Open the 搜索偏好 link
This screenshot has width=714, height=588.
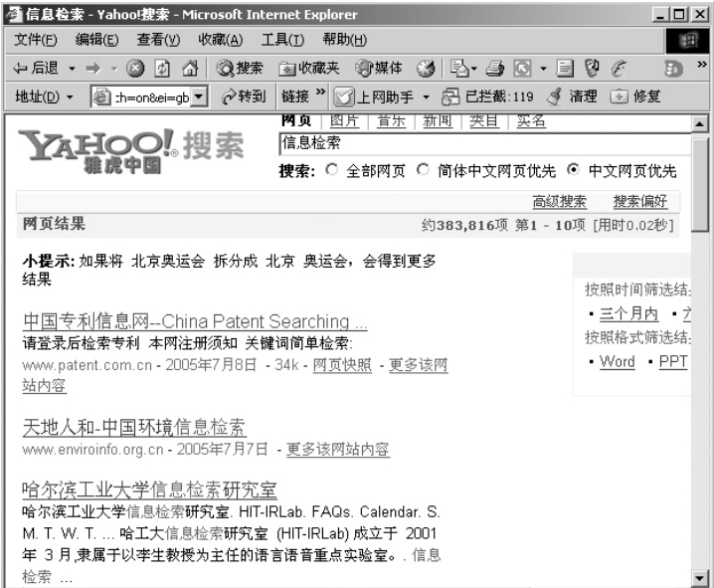(x=640, y=201)
